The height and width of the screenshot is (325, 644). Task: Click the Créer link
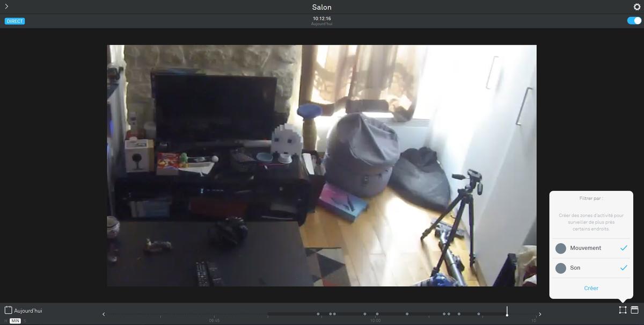[591, 288]
